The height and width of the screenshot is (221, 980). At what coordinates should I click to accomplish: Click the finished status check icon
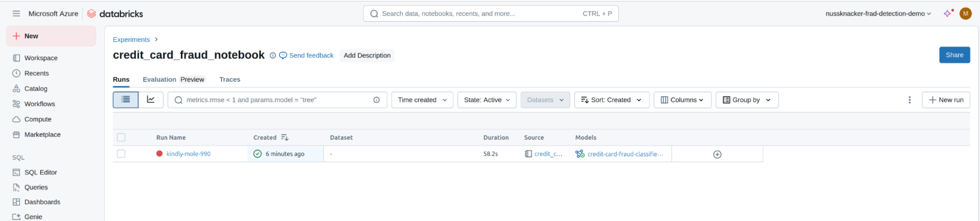point(257,154)
